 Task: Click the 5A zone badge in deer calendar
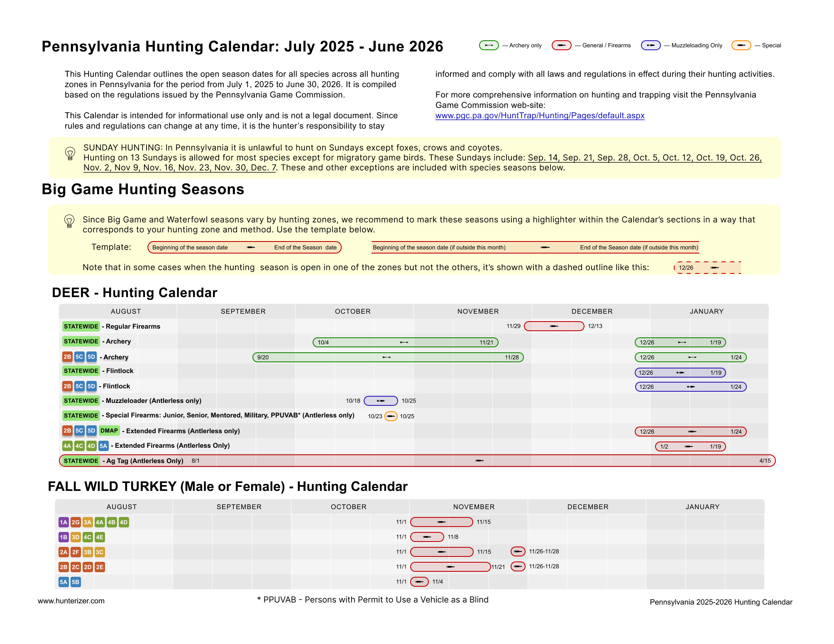click(x=103, y=446)
